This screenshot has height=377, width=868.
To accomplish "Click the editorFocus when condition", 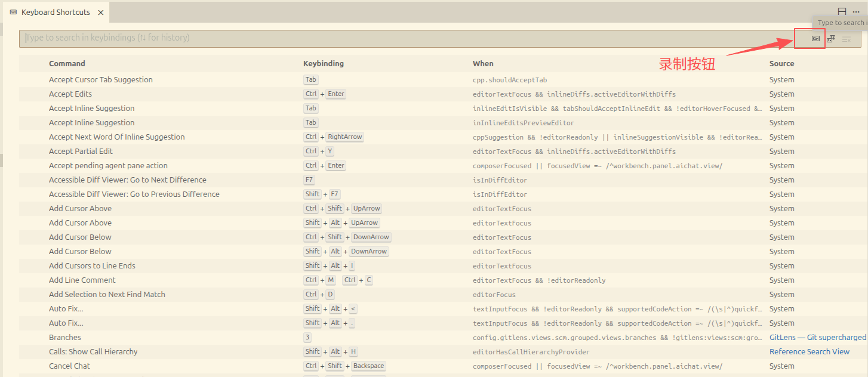I will tap(494, 295).
